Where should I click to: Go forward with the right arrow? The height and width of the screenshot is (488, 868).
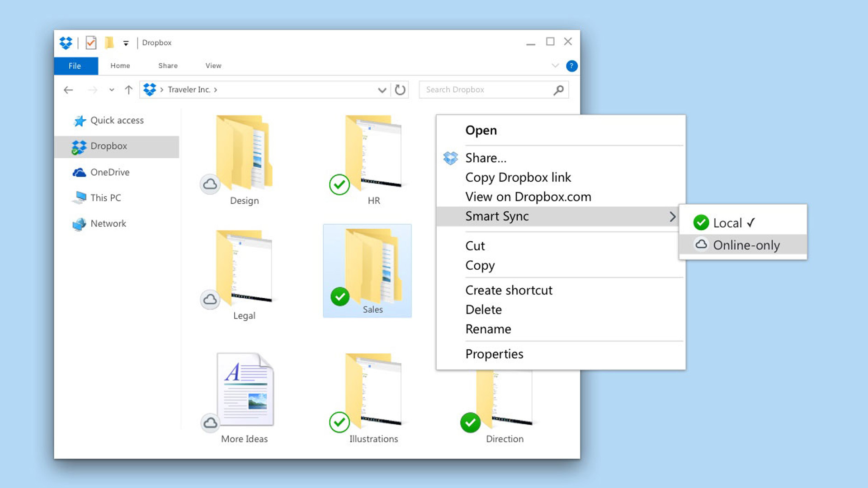[93, 90]
